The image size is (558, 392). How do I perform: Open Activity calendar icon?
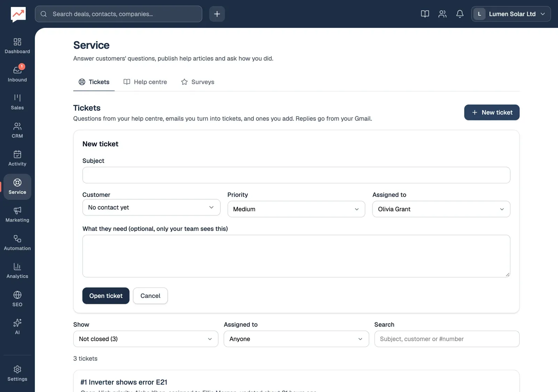[17, 158]
